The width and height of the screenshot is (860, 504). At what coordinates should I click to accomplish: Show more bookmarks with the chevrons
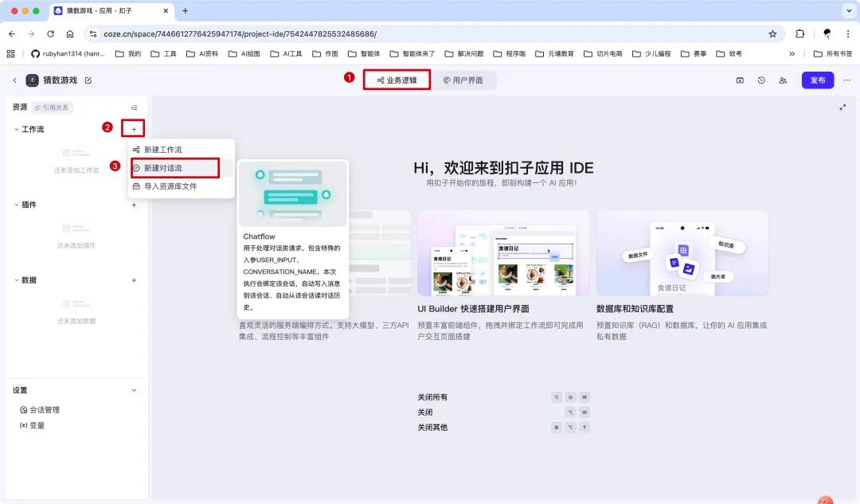tap(792, 54)
